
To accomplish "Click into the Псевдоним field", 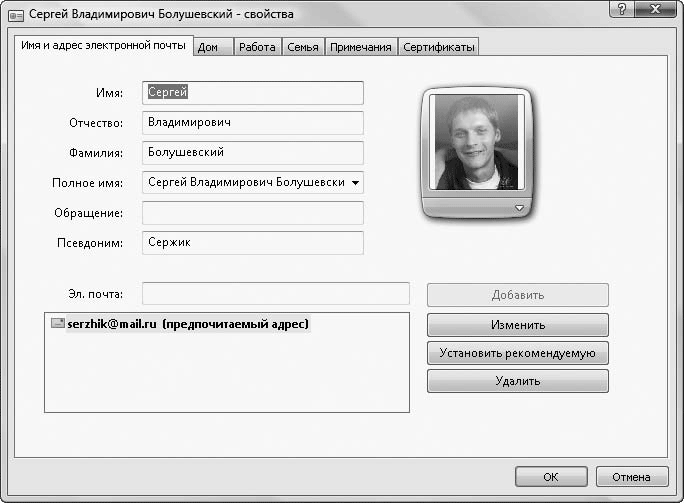I will (x=253, y=243).
